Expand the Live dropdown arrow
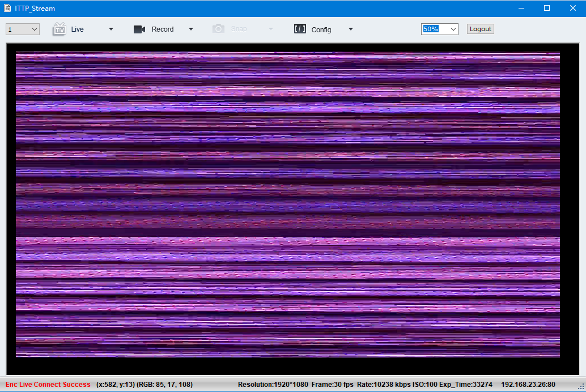Viewport: 586px width, 392px height. (x=111, y=29)
